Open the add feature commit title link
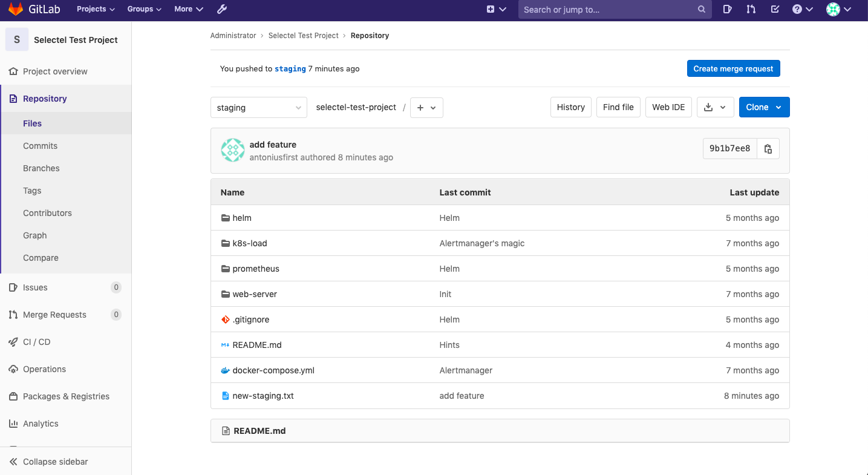This screenshot has height=475, width=868. (x=273, y=145)
